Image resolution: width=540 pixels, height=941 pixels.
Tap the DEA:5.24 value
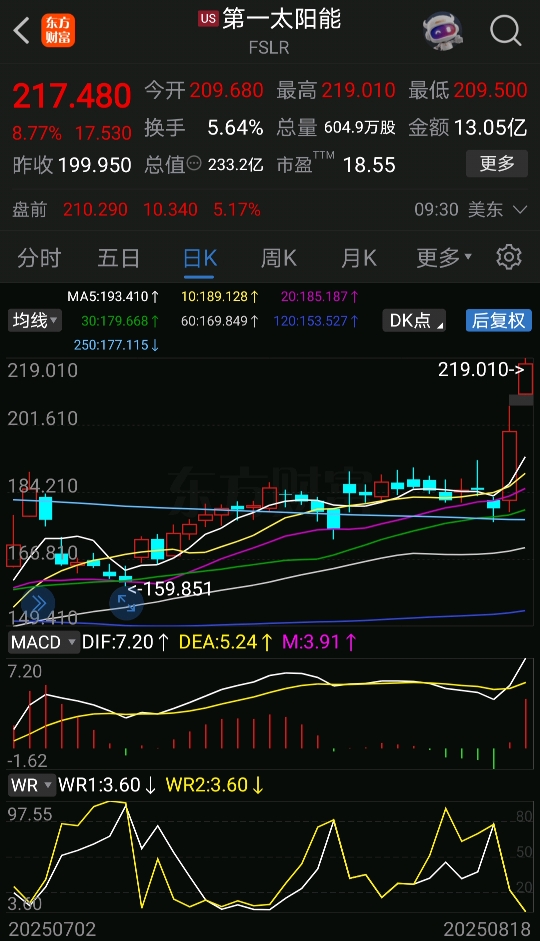226,642
